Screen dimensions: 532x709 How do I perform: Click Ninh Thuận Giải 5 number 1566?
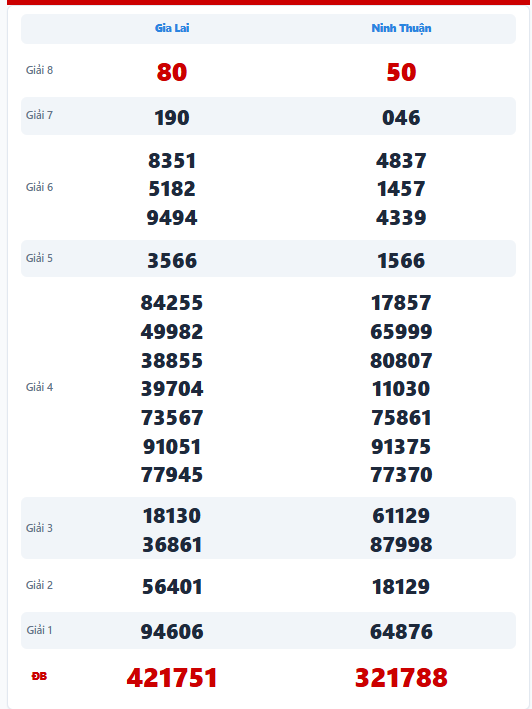(401, 260)
